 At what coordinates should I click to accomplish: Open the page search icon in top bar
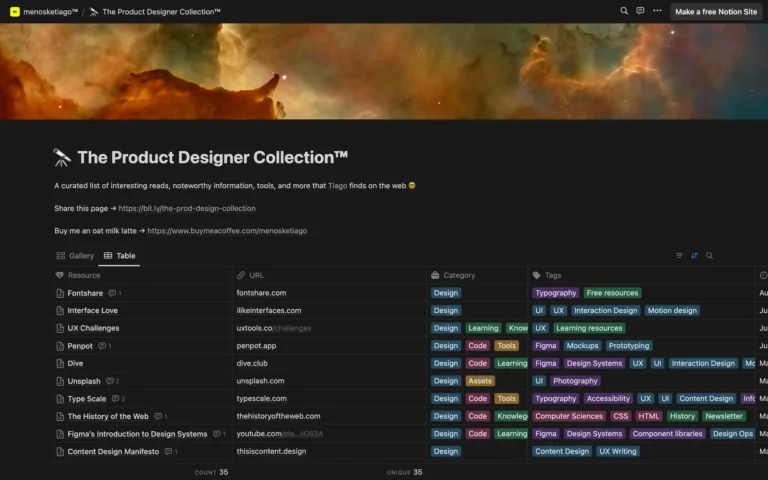(x=624, y=11)
